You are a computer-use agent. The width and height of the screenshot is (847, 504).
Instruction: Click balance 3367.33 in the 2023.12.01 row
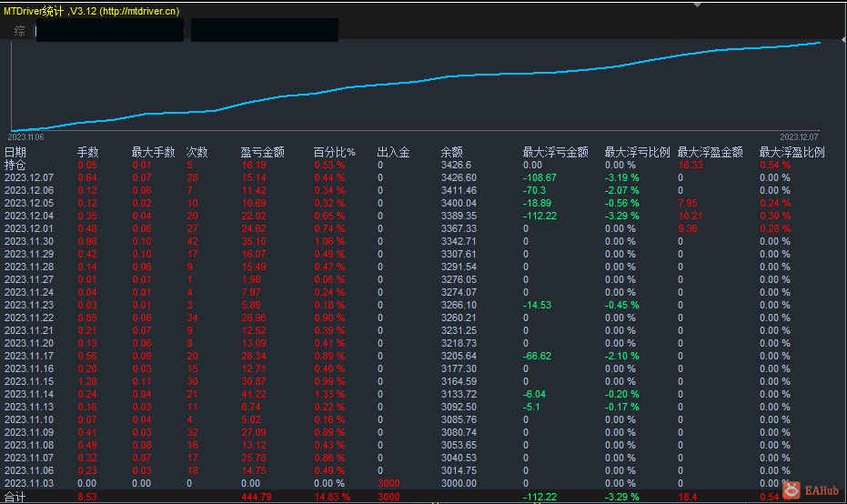pyautogui.click(x=459, y=228)
